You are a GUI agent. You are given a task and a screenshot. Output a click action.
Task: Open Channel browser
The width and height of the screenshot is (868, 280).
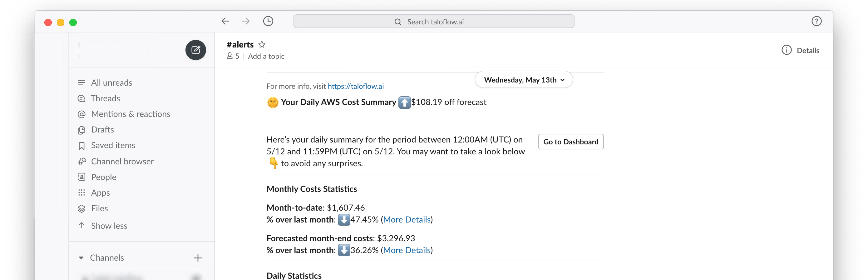pyautogui.click(x=122, y=161)
